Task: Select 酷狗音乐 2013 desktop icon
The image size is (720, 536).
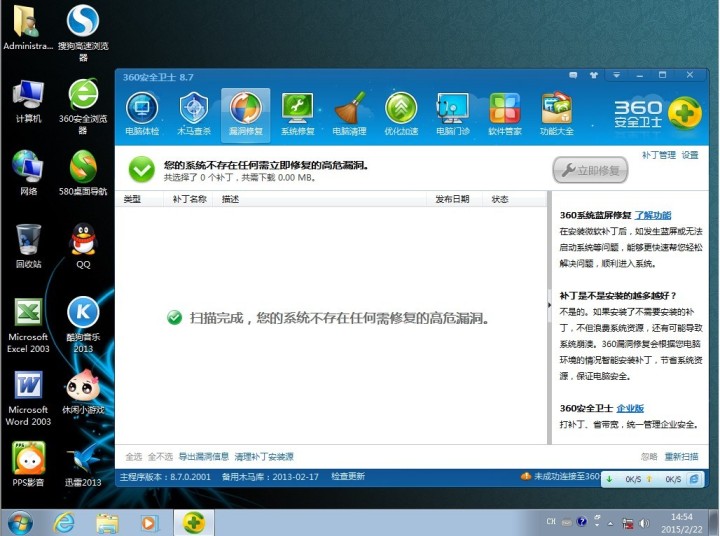Action: pos(83,325)
